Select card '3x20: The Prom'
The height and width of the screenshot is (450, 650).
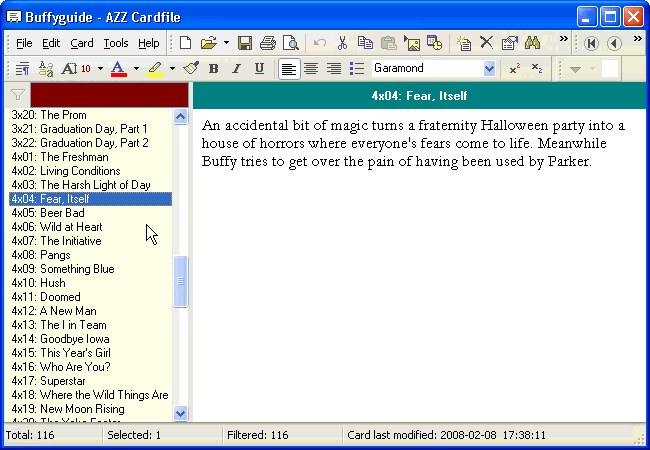(90, 115)
